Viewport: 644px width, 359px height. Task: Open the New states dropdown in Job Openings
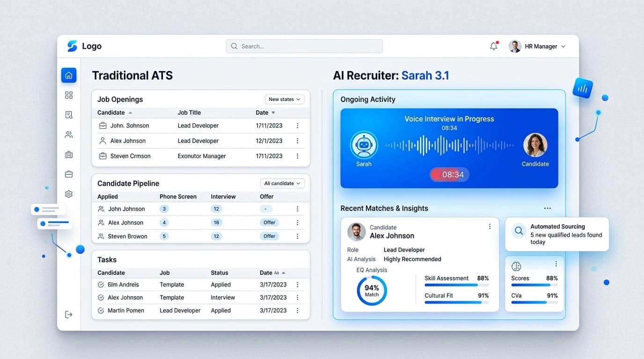[285, 99]
